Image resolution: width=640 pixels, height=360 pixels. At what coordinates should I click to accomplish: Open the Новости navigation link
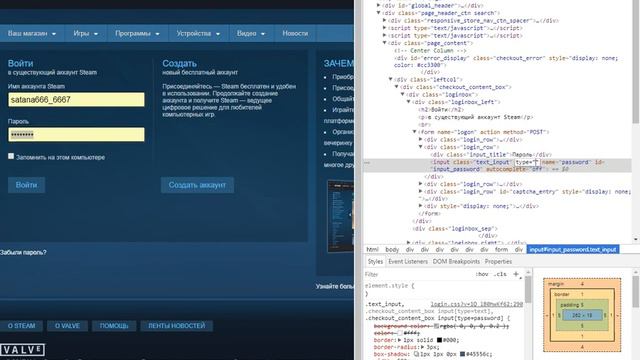(x=295, y=33)
